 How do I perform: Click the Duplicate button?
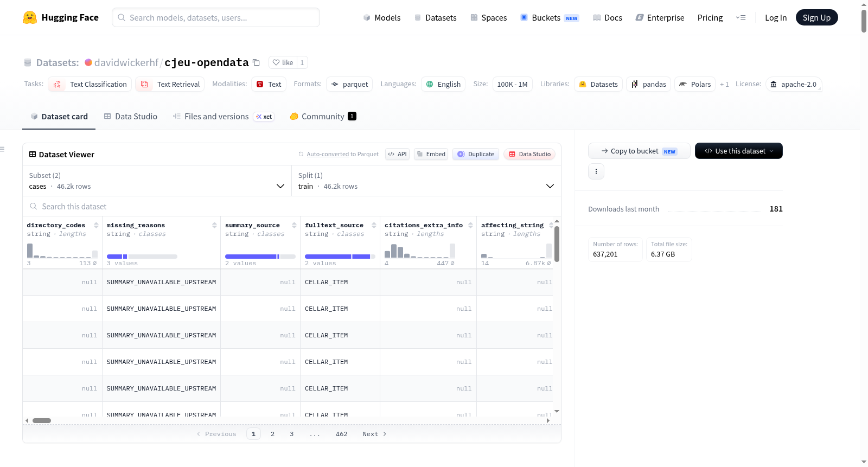[476, 154]
